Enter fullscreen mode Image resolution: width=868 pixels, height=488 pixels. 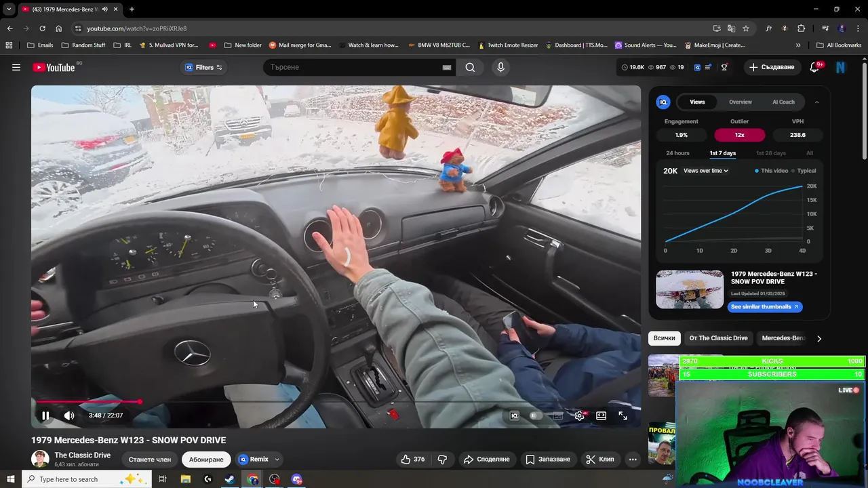click(x=623, y=415)
